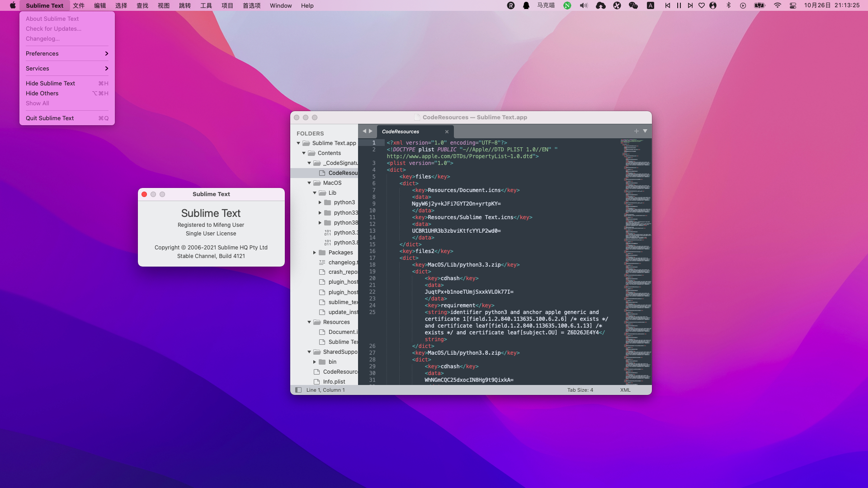868x488 pixels.
Task: Click the previous tab left arrow
Action: (364, 131)
